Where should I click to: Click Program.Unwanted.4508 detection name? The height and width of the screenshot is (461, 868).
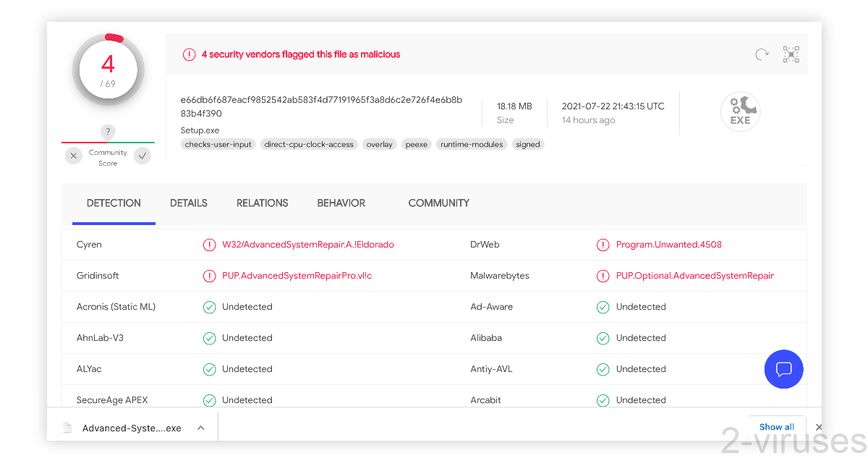(x=669, y=245)
